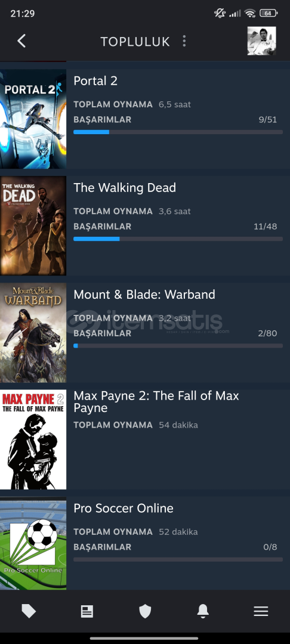Screen dimensions: 290x644
Task: Open the profile avatar picture
Action: 262,41
